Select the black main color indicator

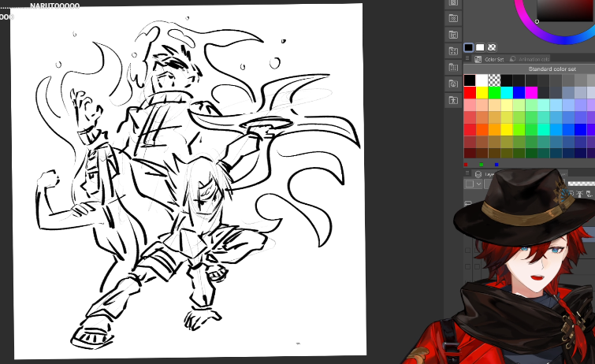[469, 47]
